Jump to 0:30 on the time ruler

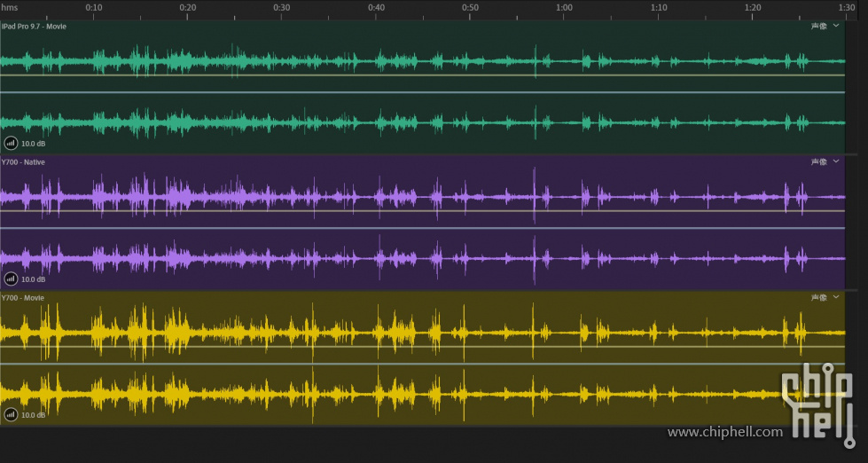pyautogui.click(x=282, y=8)
